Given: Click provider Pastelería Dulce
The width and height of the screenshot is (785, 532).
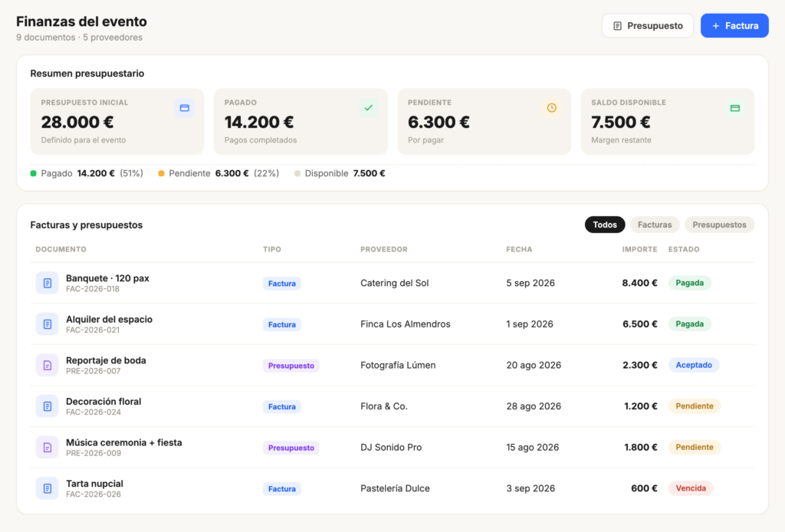Looking at the screenshot, I should tap(395, 488).
